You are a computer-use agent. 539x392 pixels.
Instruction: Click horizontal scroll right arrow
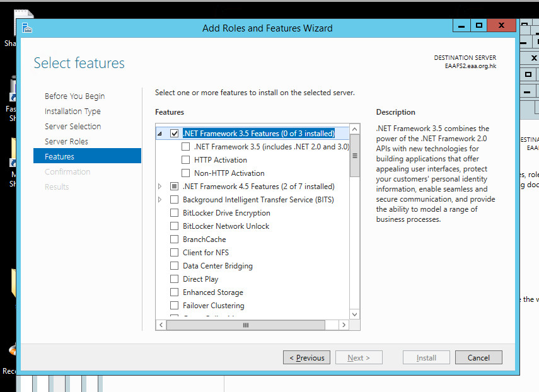click(344, 325)
